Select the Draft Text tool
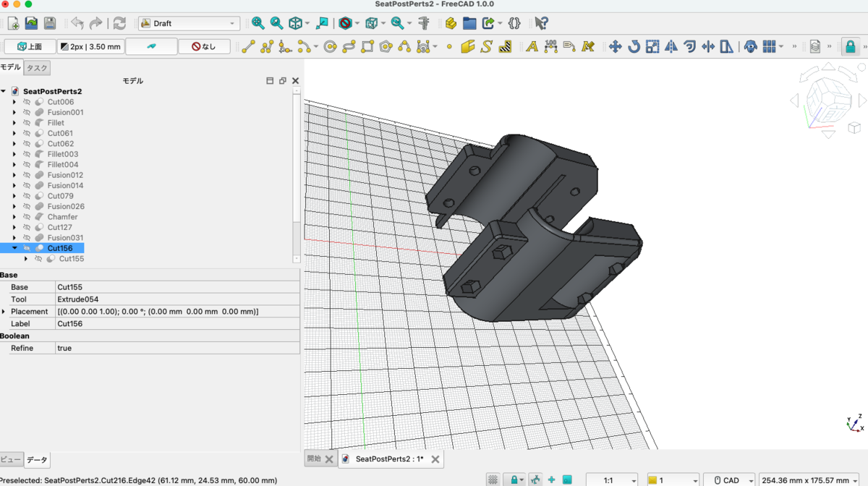The width and height of the screenshot is (868, 486). click(x=532, y=47)
